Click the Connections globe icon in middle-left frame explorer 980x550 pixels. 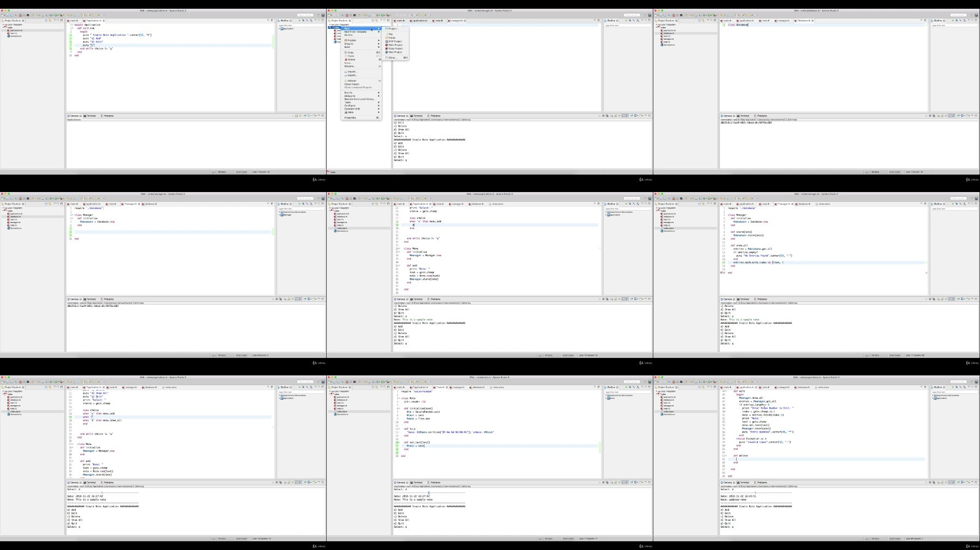tap(8, 228)
